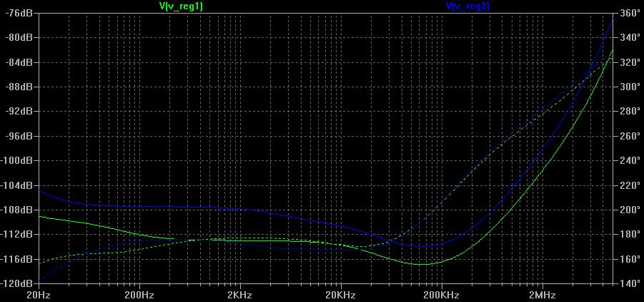Click the 200KHz frequency axis label
644x302 pixels.
pyautogui.click(x=442, y=295)
